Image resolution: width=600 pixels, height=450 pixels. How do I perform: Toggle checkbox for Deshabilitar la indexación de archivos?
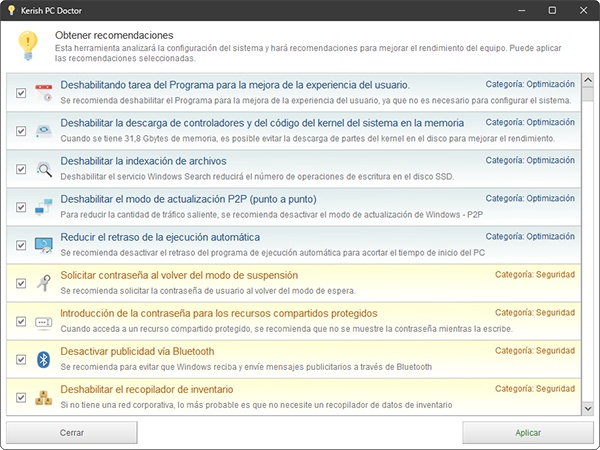pos(21,169)
